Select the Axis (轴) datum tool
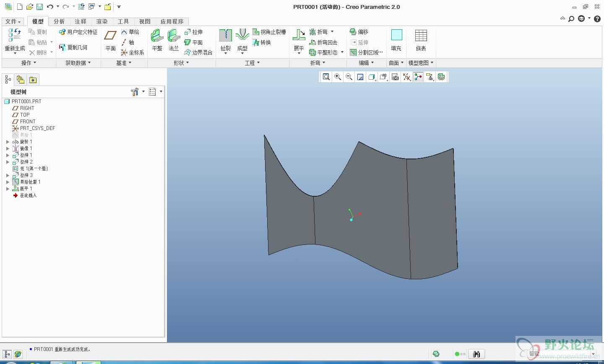 coord(128,42)
